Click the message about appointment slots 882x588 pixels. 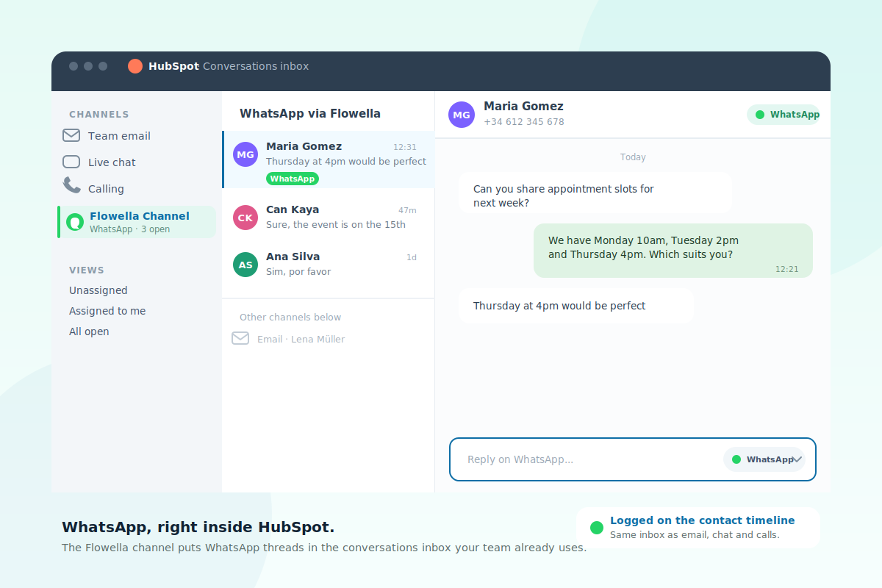595,193
